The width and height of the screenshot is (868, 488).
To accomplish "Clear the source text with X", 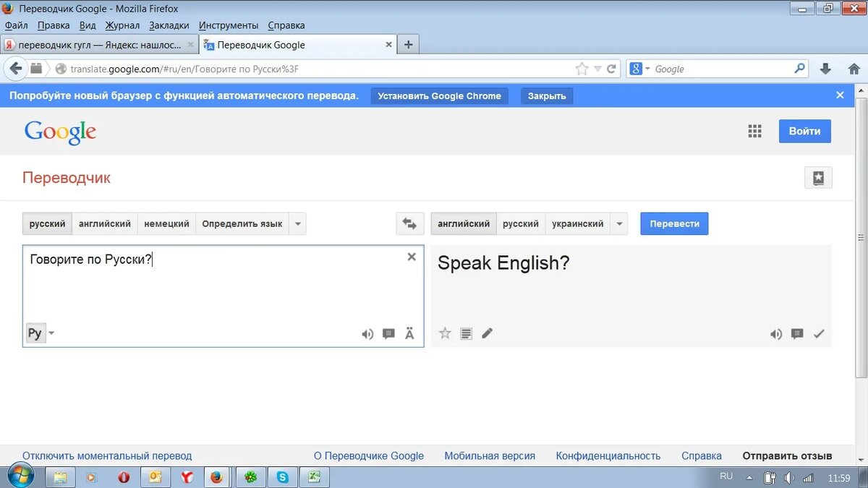I will (x=412, y=257).
